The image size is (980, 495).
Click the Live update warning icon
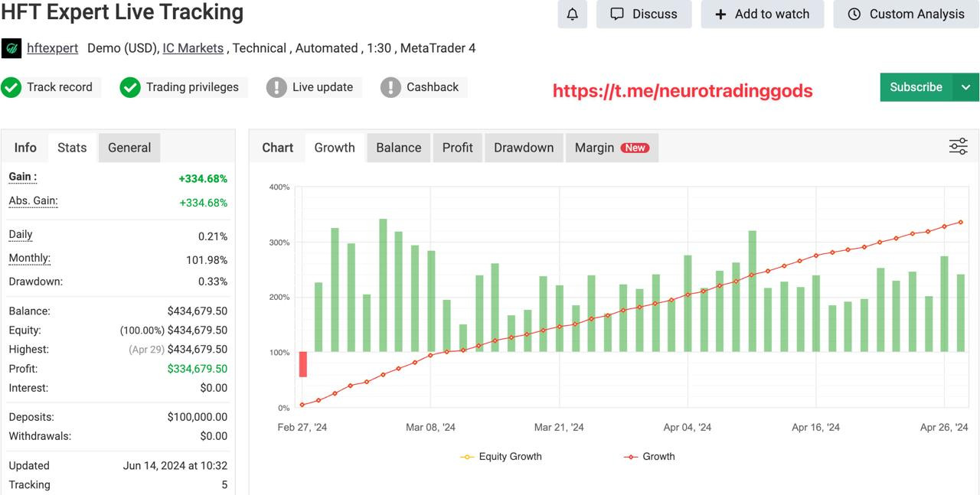276,87
